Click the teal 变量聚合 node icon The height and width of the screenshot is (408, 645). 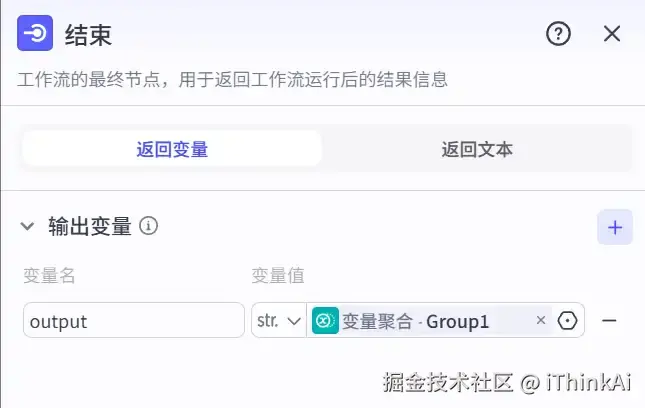[325, 321]
